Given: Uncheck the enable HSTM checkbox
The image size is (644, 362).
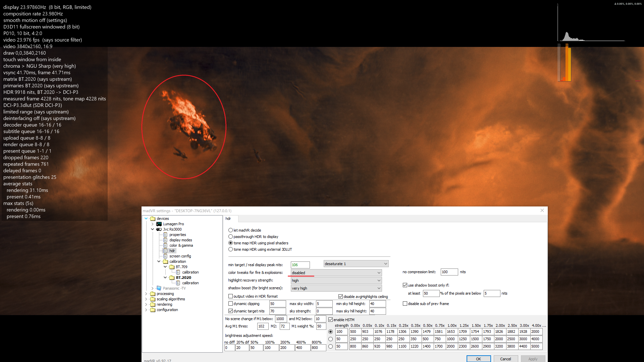Looking at the screenshot, I should [331, 320].
